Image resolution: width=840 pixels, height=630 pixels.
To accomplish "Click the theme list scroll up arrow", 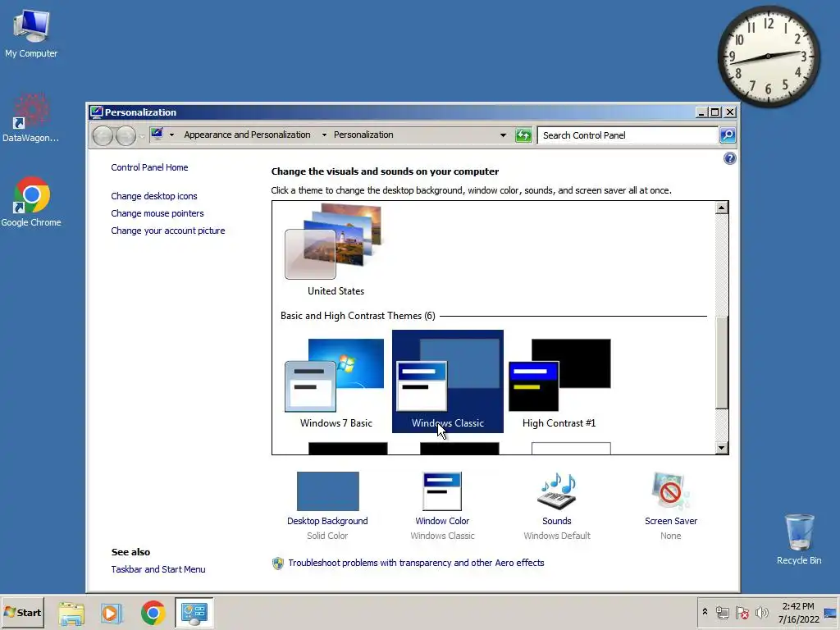I will click(722, 208).
